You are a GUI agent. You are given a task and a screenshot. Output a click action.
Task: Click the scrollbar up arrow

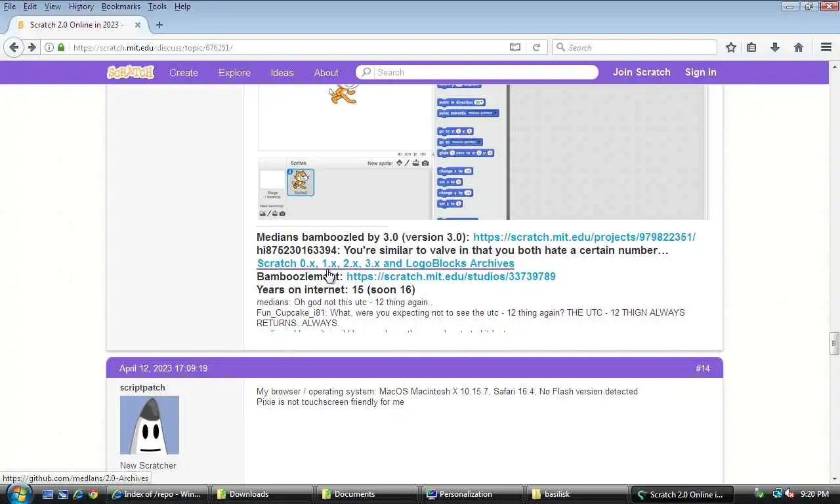[x=835, y=66]
